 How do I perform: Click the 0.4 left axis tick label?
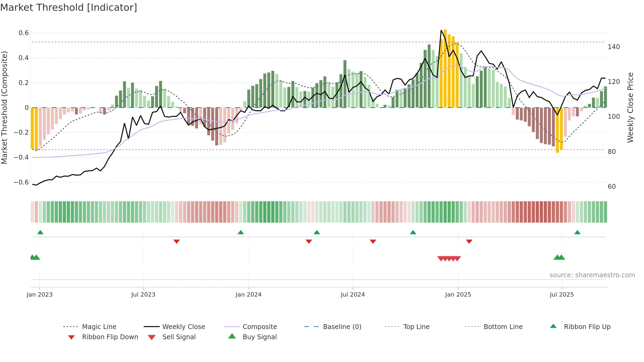[x=24, y=58]
